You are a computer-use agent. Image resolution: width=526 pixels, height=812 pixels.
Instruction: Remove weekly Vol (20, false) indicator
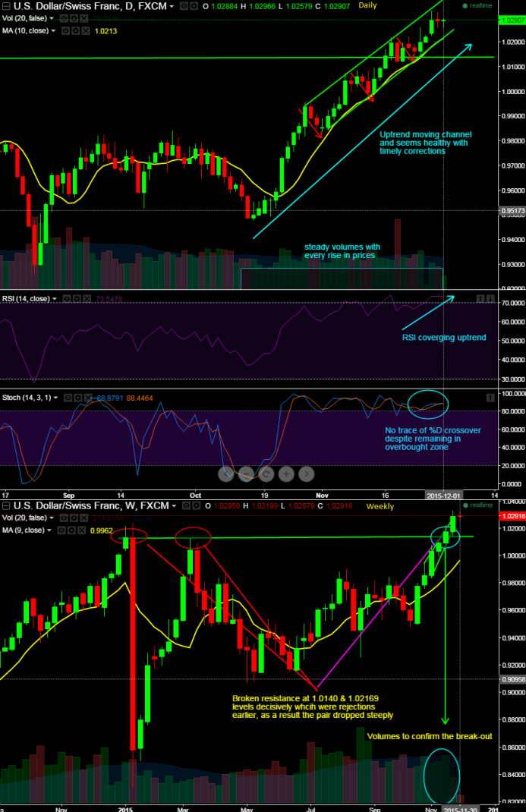(83, 518)
